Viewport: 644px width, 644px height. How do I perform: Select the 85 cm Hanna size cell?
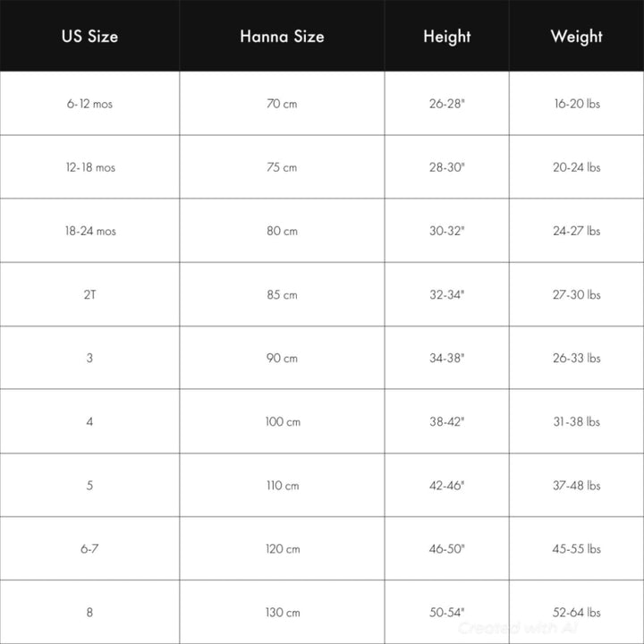point(282,294)
